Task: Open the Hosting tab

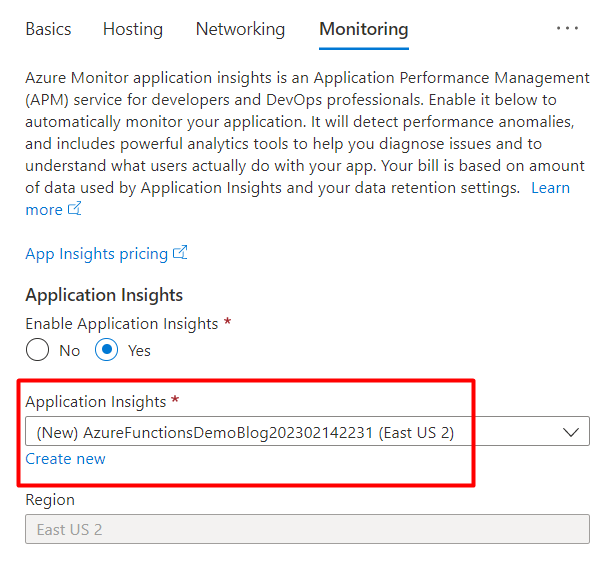Action: point(133,29)
